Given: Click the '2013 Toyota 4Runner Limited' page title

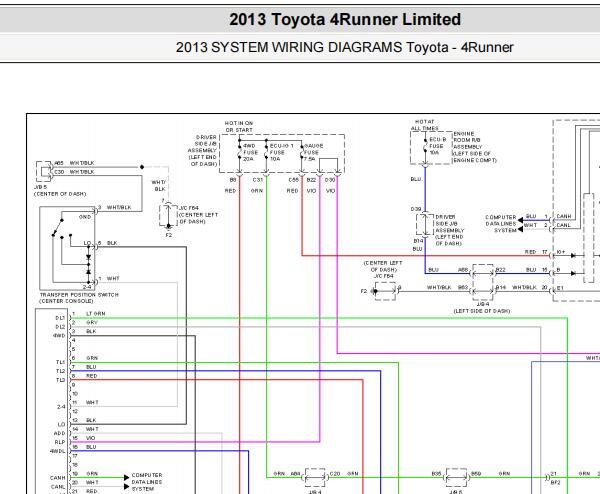Looking at the screenshot, I should click(x=345, y=20).
